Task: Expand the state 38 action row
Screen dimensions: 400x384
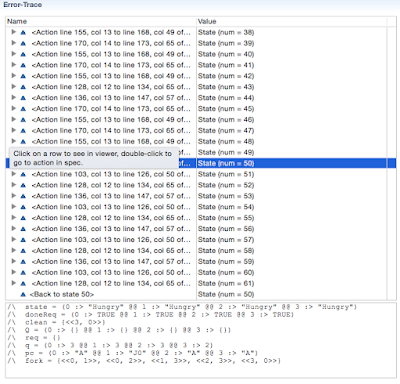Action: pyautogui.click(x=14, y=32)
